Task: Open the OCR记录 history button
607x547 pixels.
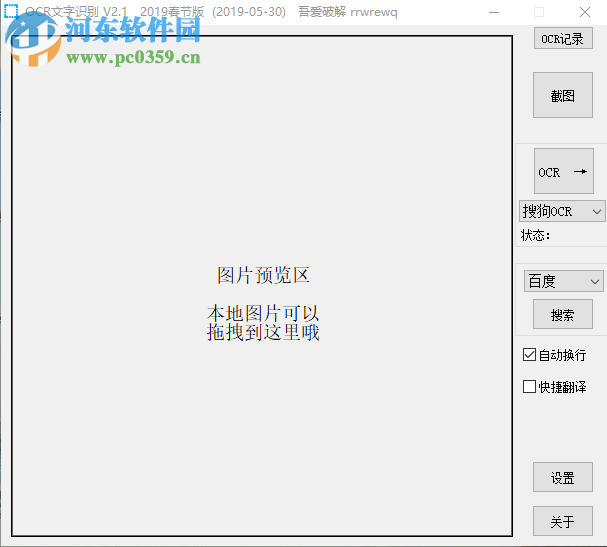Action: click(x=563, y=38)
